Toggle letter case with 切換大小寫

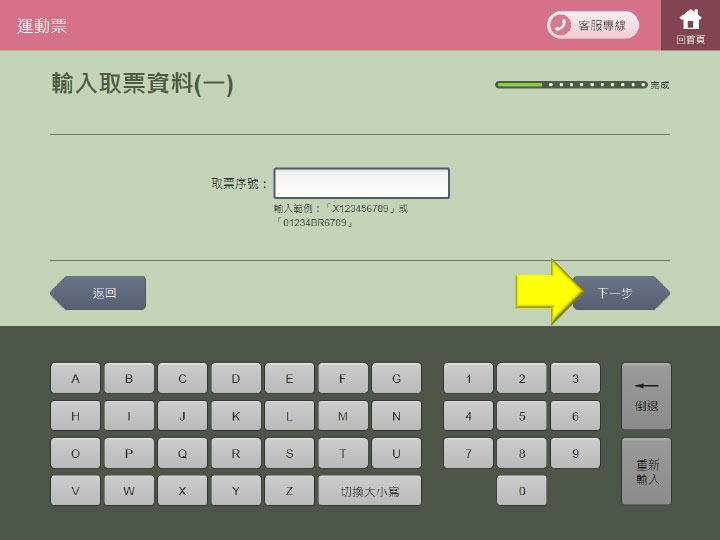[370, 491]
